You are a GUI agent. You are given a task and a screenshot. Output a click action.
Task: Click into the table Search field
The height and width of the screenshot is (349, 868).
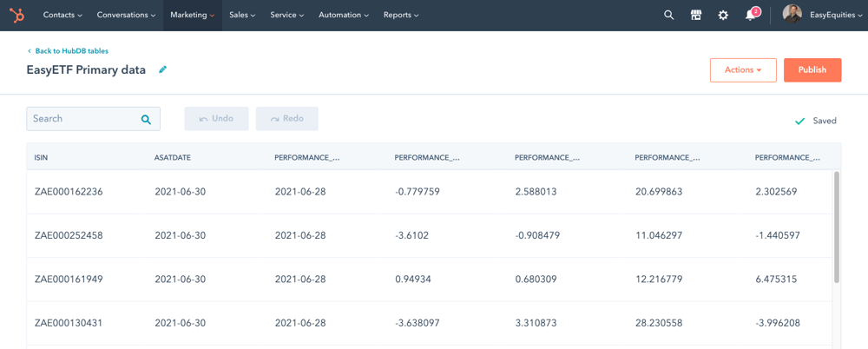93,119
